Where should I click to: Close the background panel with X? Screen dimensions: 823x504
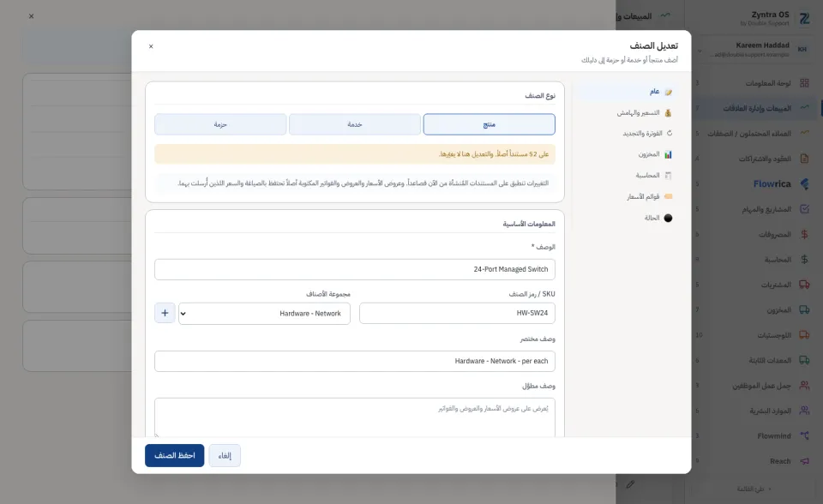coord(32,16)
